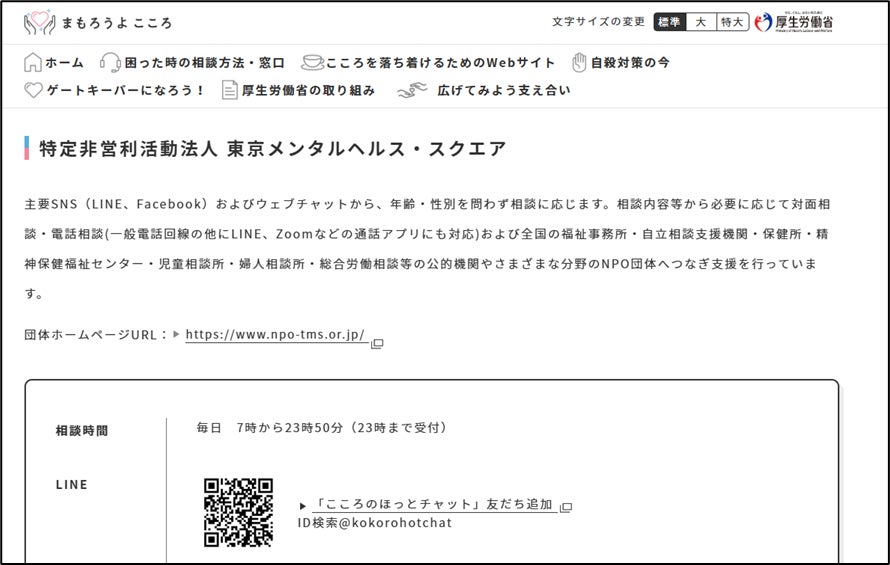Click the headset icon for 相談方法・窓口
Image resolution: width=890 pixels, height=565 pixels.
click(x=110, y=62)
